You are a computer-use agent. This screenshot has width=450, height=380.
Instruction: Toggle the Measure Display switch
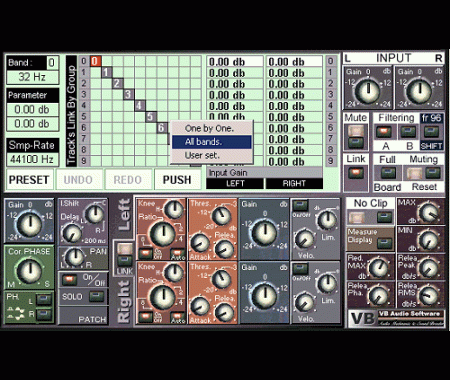tap(384, 243)
